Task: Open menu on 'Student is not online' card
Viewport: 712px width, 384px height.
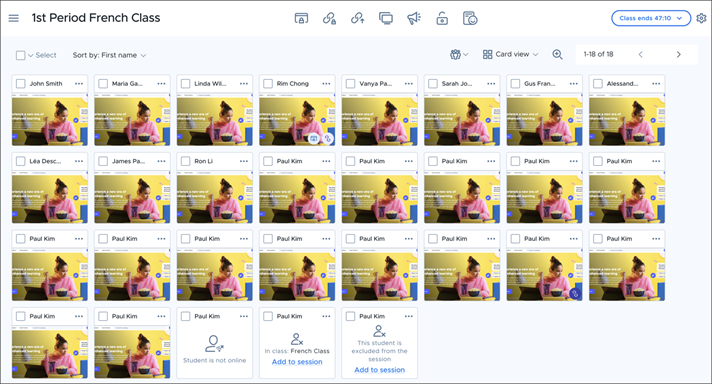Action: tap(244, 316)
